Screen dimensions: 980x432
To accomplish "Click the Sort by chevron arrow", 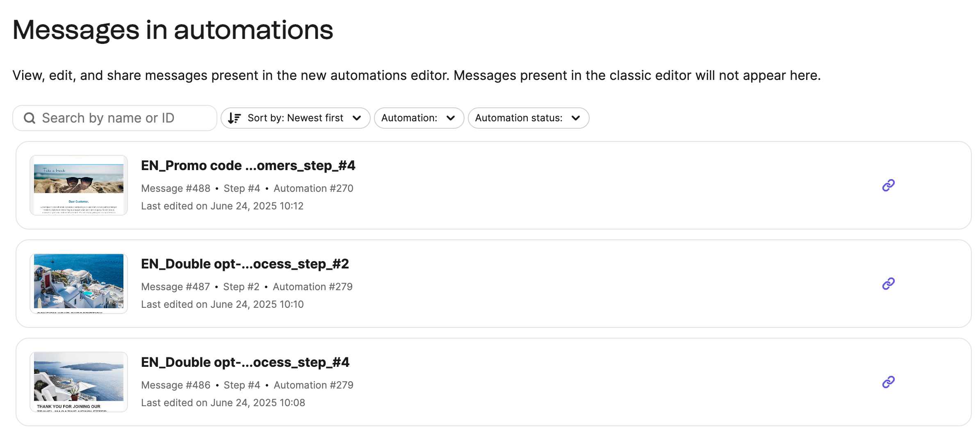I will (x=357, y=118).
